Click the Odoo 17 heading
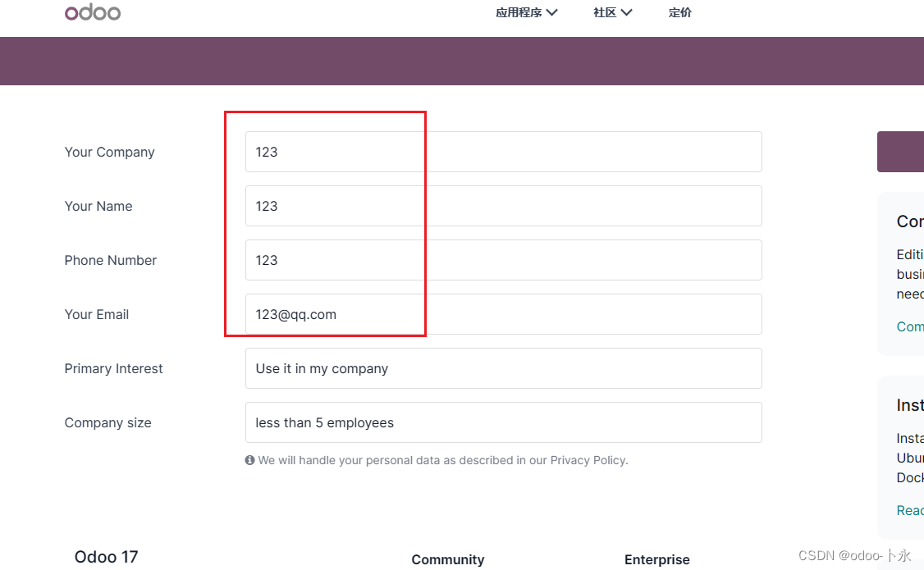 pyautogui.click(x=106, y=557)
